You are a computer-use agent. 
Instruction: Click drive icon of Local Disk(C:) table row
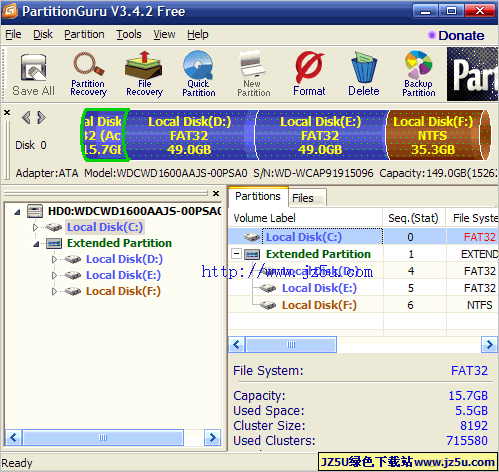(x=252, y=237)
